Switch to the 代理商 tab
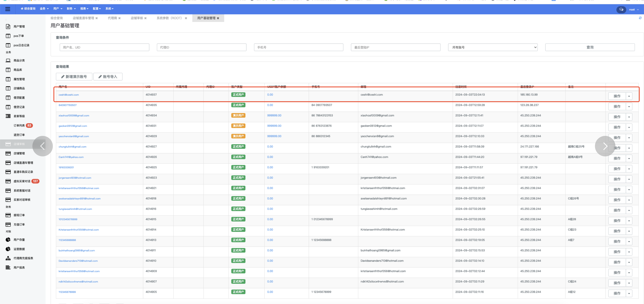 point(112,18)
